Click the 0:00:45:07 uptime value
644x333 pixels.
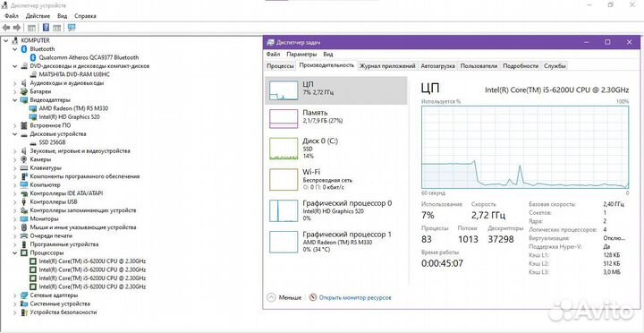443,263
